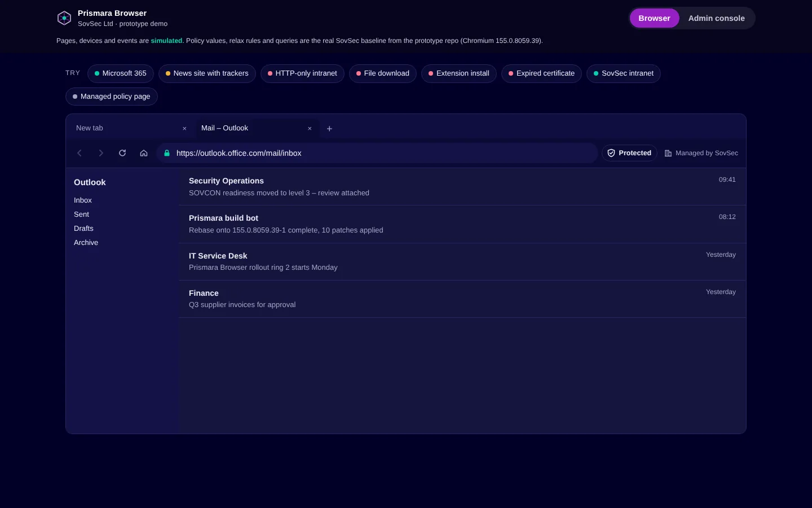Select the New tab browser tab
Image resolution: width=812 pixels, height=508 pixels.
pyautogui.click(x=131, y=128)
